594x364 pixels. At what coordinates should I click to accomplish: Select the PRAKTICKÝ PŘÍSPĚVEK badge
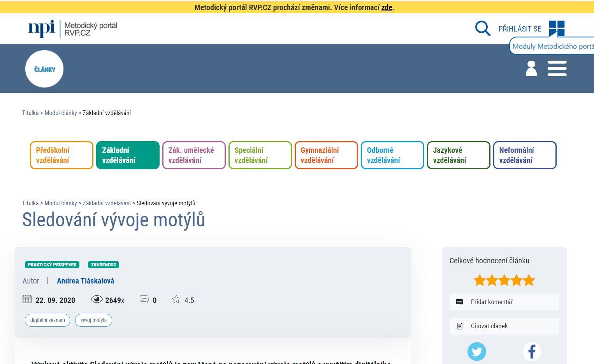(x=52, y=264)
